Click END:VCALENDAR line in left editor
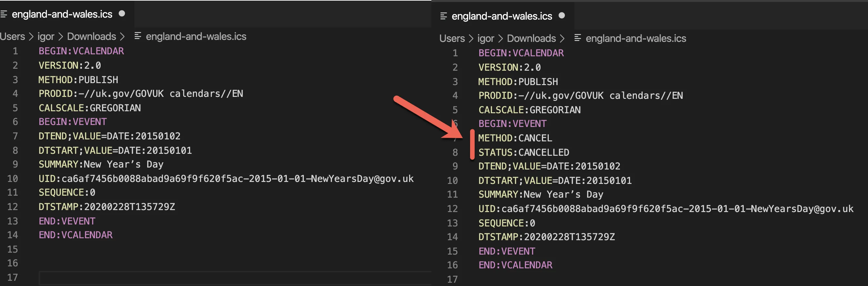The width and height of the screenshot is (868, 286). 75,235
